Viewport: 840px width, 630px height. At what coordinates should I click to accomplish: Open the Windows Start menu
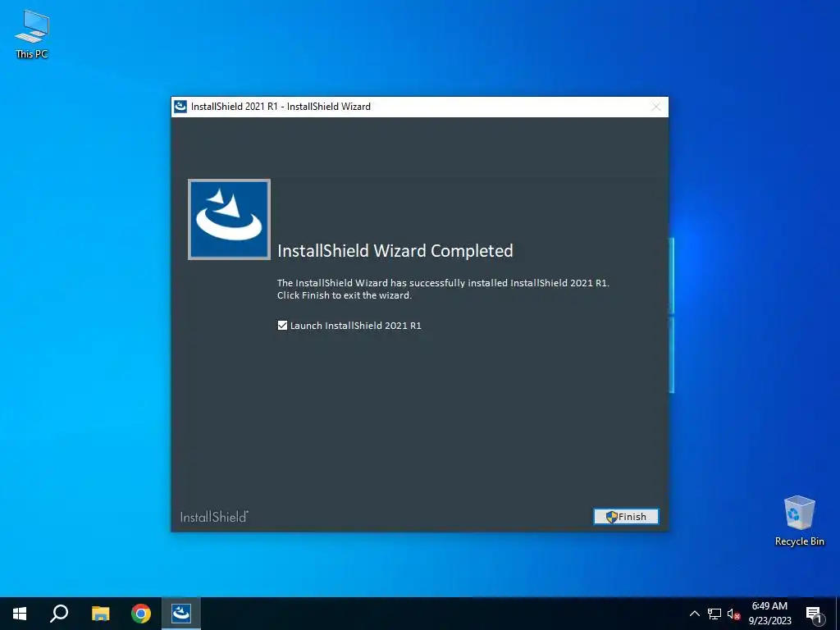coord(20,614)
